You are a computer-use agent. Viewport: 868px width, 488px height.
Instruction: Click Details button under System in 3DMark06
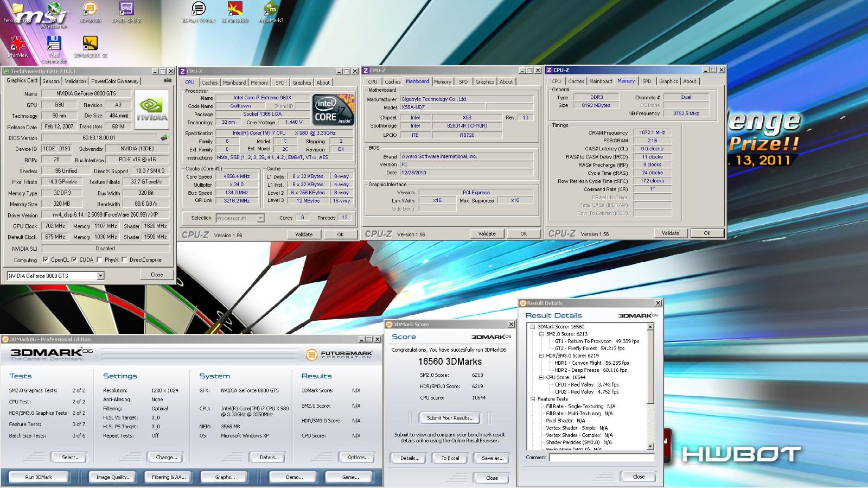pyautogui.click(x=269, y=458)
